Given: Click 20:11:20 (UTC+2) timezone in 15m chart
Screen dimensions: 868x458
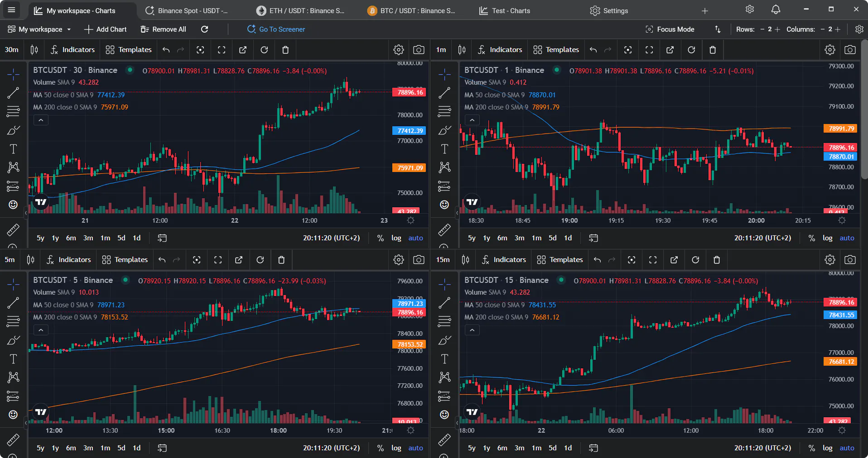Looking at the screenshot, I should click(762, 448).
